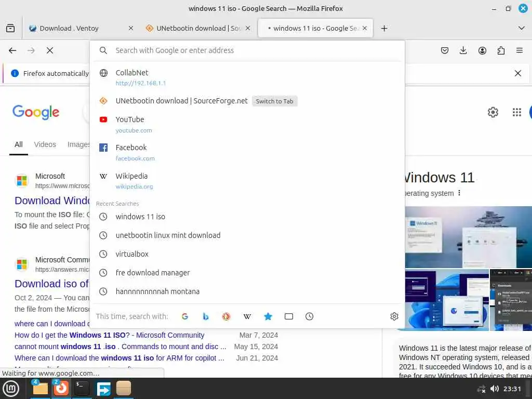Screen dimensions: 532x399
Task: Select recent search fre download manager
Action: (247, 272)
